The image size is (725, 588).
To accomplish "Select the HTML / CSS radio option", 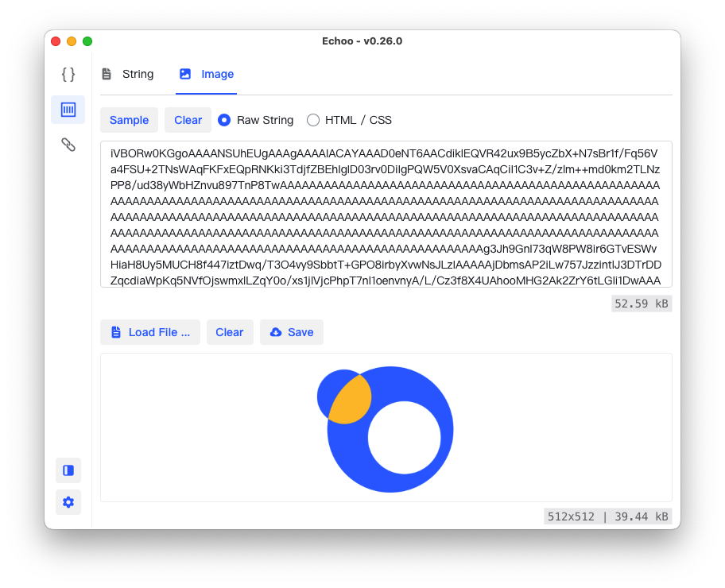I will tap(349, 120).
